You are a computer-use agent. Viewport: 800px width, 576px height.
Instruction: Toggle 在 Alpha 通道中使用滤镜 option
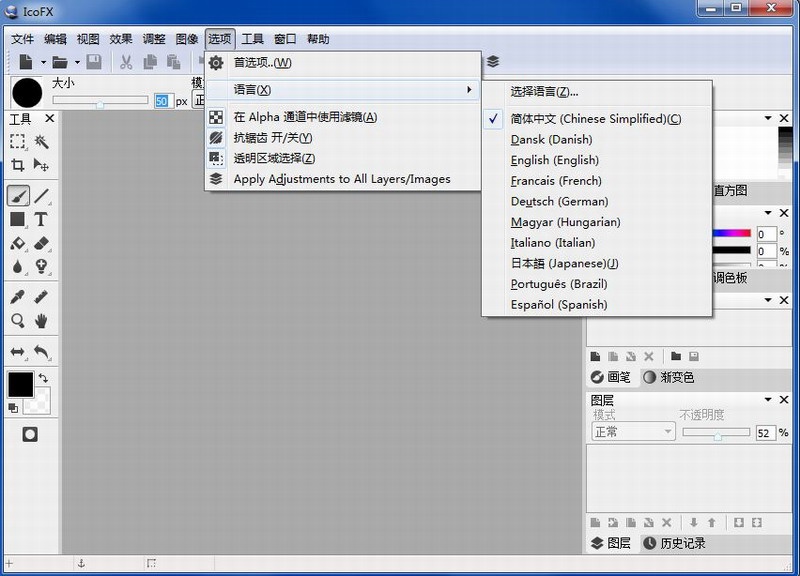coord(342,117)
